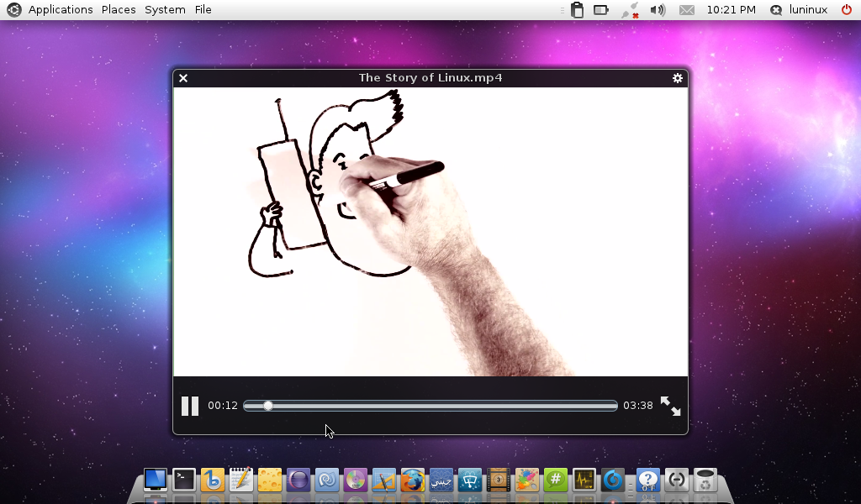The width and height of the screenshot is (861, 504).
Task: Toggle fullscreen with the arrows icon
Action: [x=670, y=407]
